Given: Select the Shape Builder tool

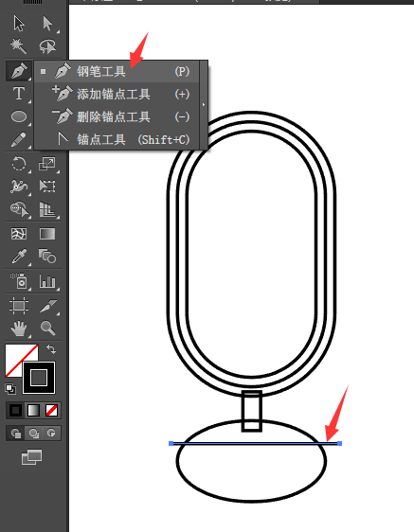Looking at the screenshot, I should point(19,209).
